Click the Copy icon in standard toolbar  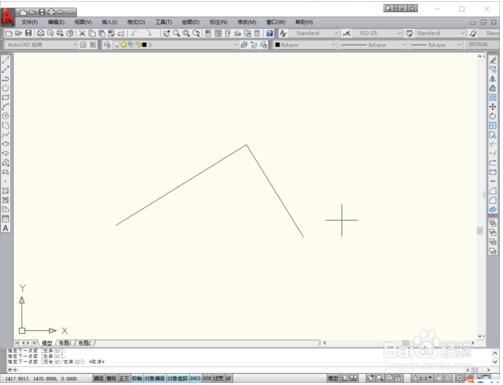92,33
